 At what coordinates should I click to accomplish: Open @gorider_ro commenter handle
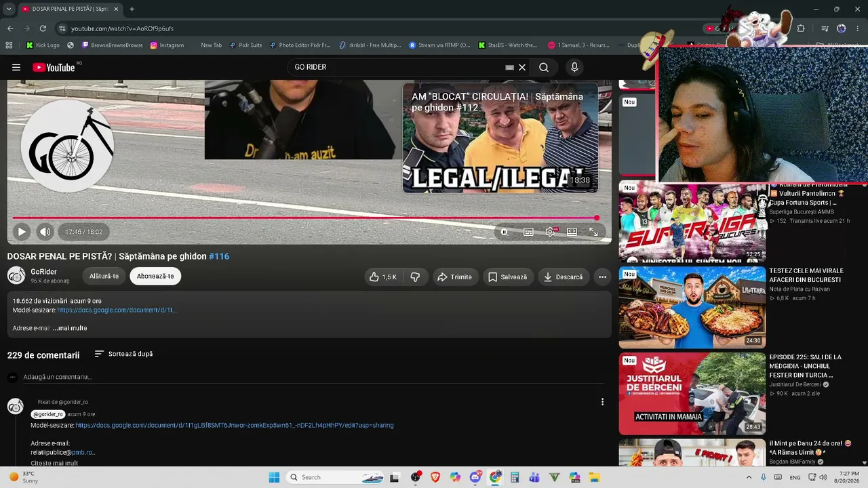coord(48,414)
